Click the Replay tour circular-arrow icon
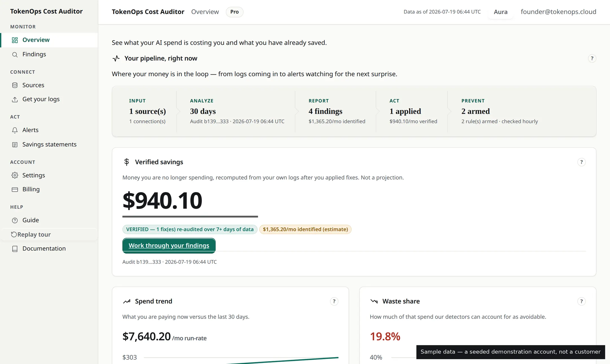610x364 pixels. click(14, 234)
